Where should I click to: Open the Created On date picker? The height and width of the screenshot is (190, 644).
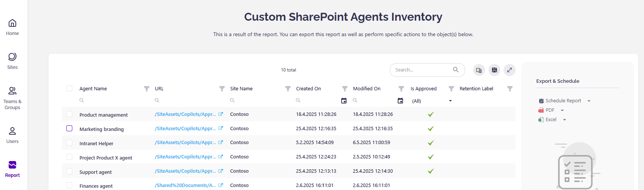point(343,101)
